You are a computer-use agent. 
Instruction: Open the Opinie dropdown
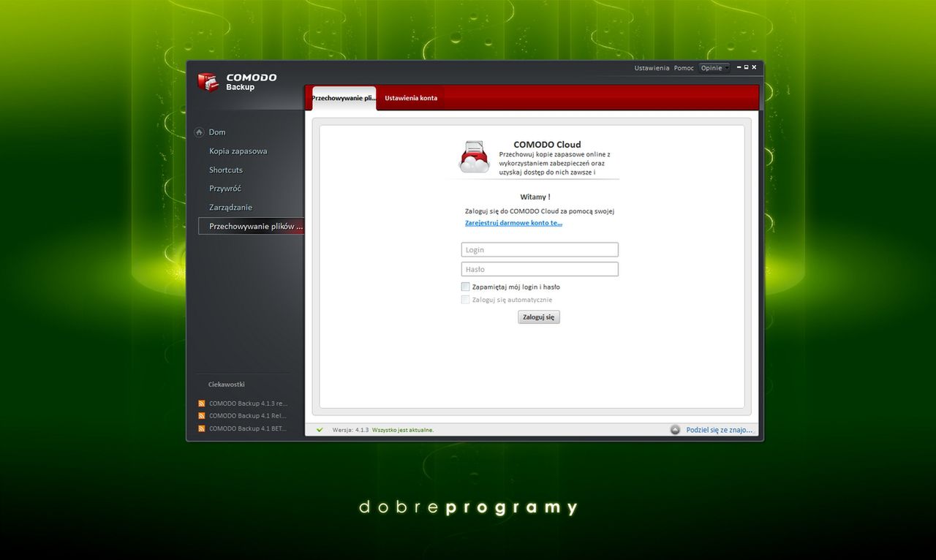click(x=714, y=68)
